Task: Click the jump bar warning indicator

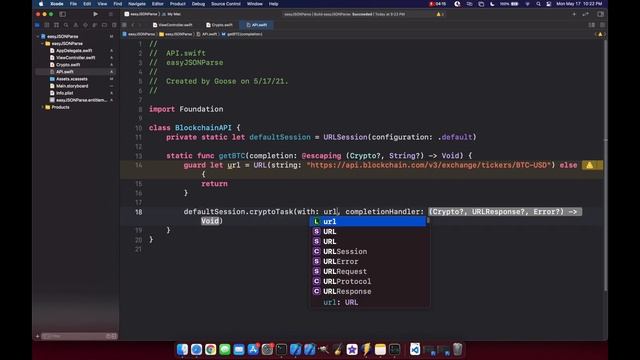Action: pos(600,34)
